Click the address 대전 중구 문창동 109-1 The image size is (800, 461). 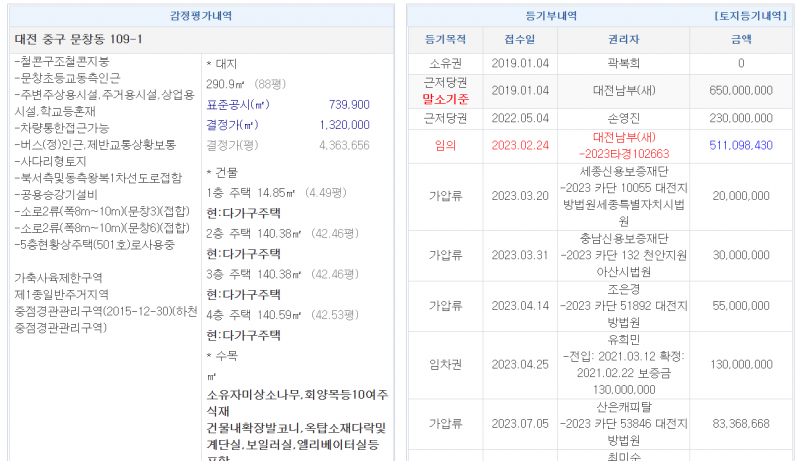coord(80,39)
